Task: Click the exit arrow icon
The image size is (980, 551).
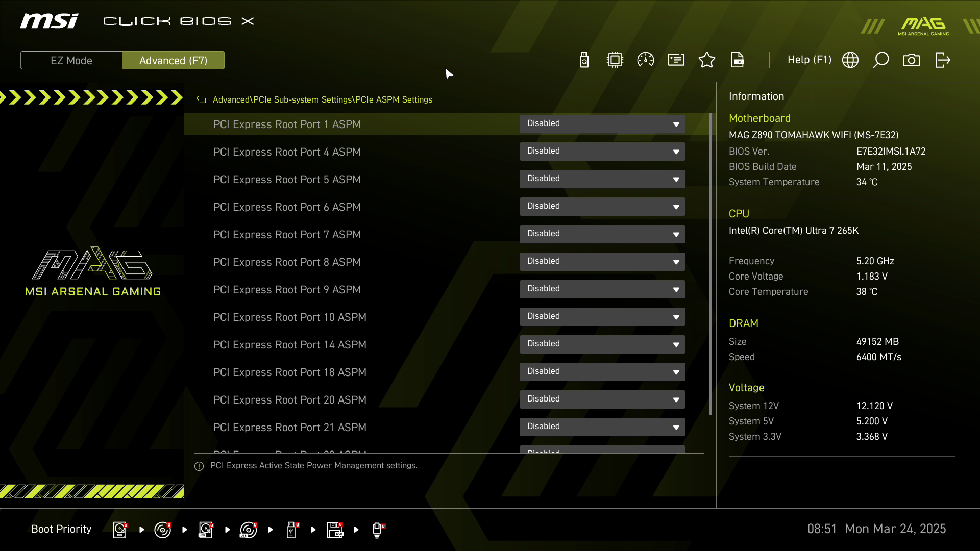Action: pyautogui.click(x=942, y=60)
